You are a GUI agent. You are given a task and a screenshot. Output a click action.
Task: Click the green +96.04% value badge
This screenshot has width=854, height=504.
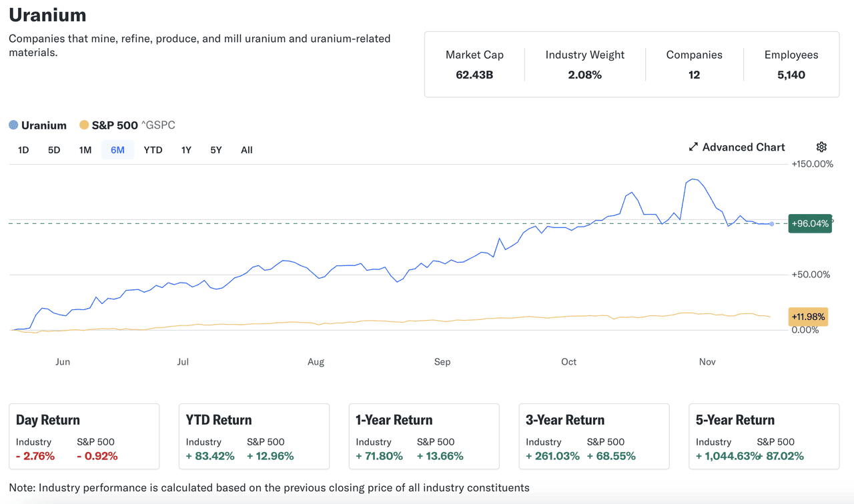tap(810, 223)
